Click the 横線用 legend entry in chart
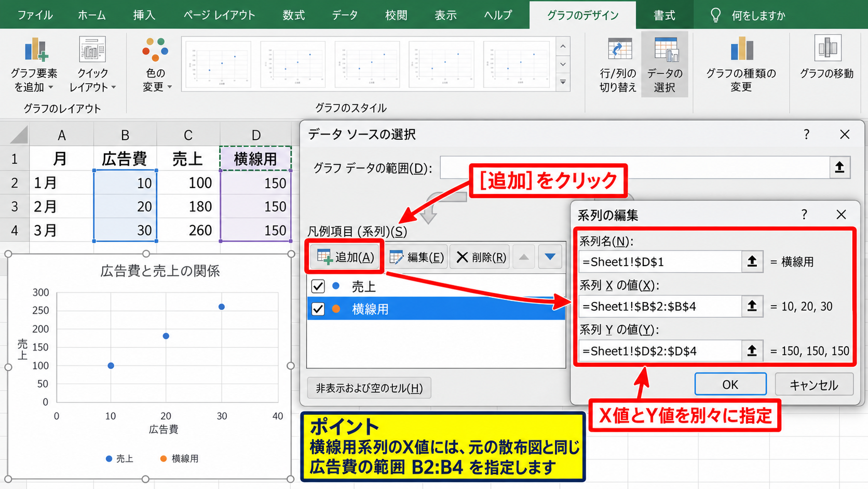This screenshot has height=489, width=868. tap(180, 458)
